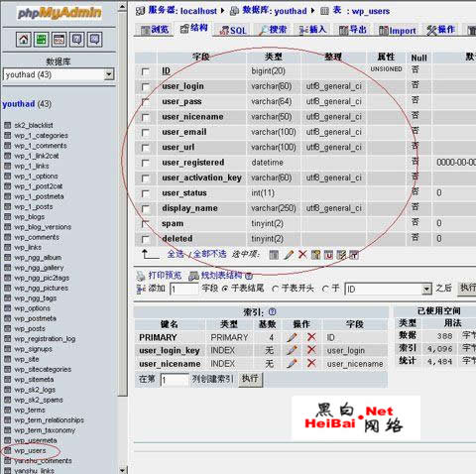Click the 全选 link

[176, 254]
